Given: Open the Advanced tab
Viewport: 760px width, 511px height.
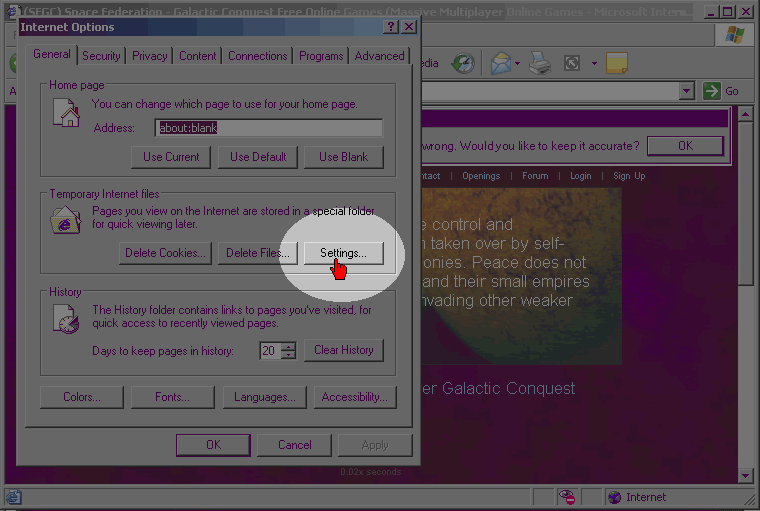Looking at the screenshot, I should pyautogui.click(x=379, y=56).
